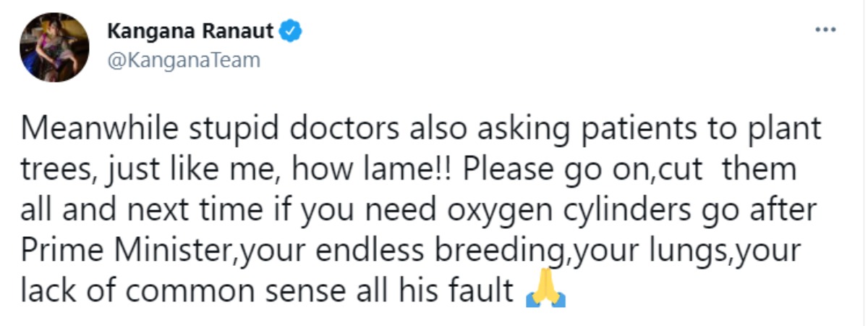Click the Kangana Ranaut display name
The image size is (868, 326).
(190, 32)
